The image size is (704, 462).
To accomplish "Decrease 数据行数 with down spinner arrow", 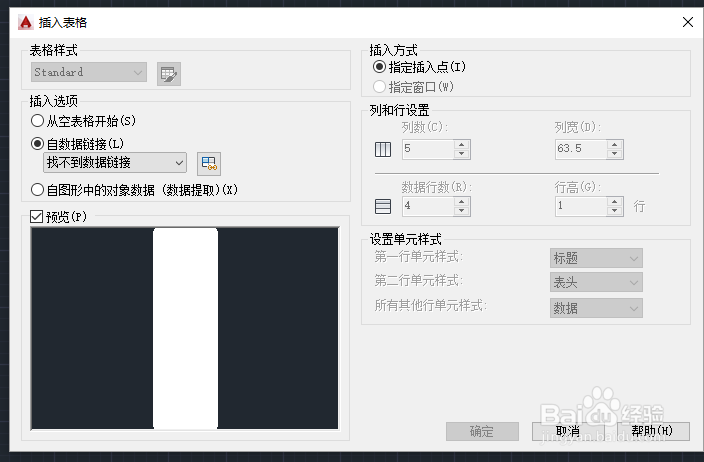I will click(x=462, y=211).
